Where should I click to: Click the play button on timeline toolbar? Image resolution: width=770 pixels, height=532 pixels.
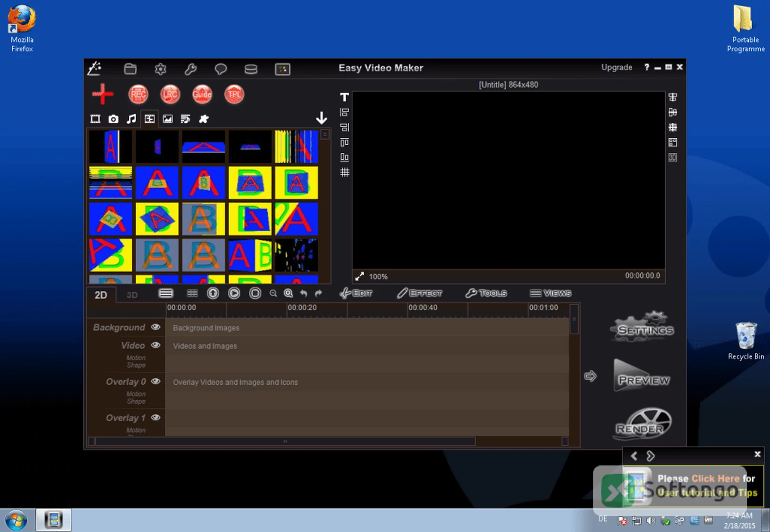point(234,293)
